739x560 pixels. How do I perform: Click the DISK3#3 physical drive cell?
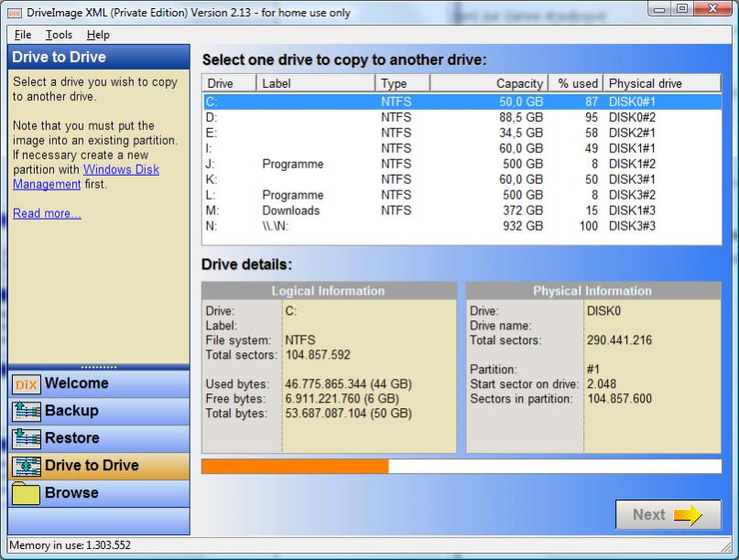tap(632, 226)
